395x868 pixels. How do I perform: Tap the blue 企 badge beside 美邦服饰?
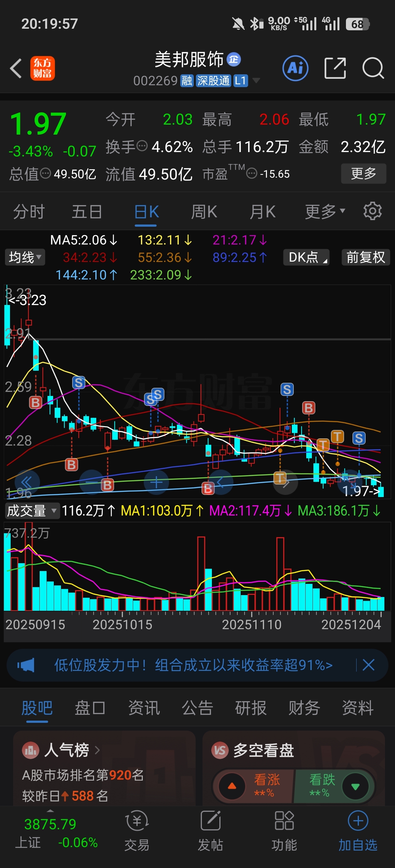click(x=234, y=60)
